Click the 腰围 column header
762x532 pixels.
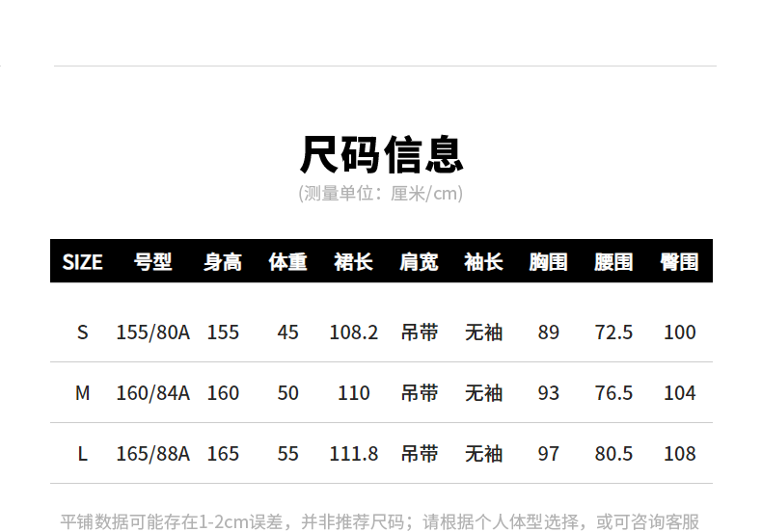[x=613, y=262]
